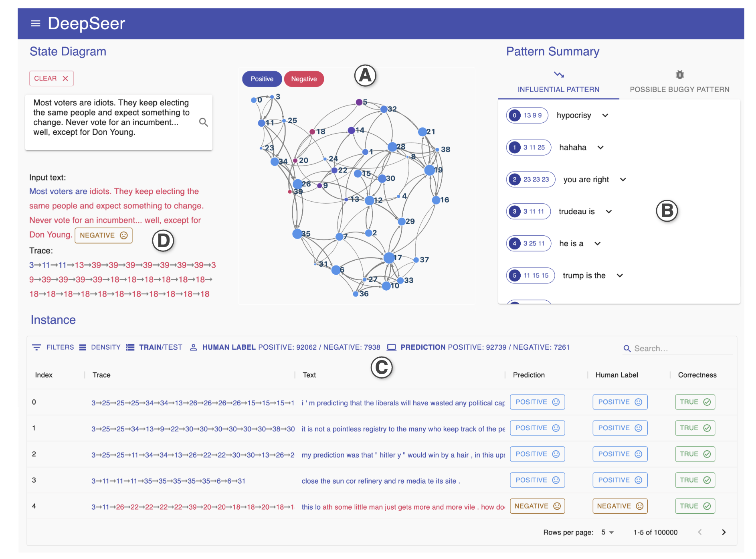The width and height of the screenshot is (756, 559).
Task: Click the magnifier icon in the input text box
Action: tap(203, 122)
